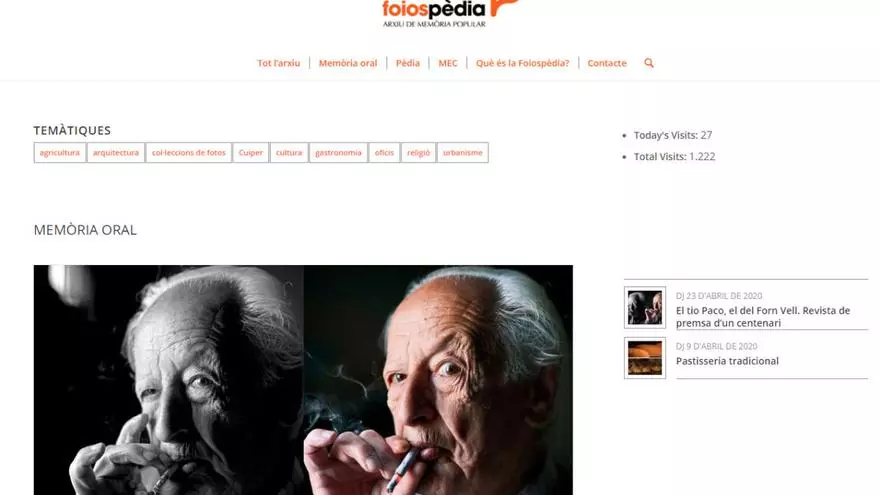Select the Pèdia menu item
The image size is (880, 495).
click(407, 63)
